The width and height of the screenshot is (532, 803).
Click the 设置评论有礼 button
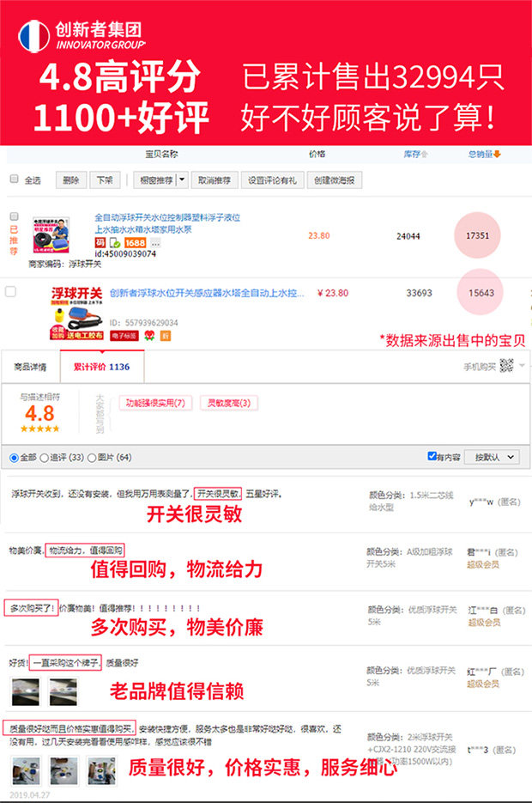pos(272,179)
